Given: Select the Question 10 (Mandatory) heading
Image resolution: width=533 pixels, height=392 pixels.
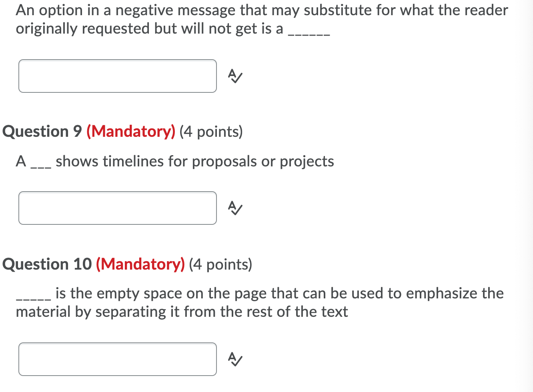Looking at the screenshot, I should [x=127, y=264].
